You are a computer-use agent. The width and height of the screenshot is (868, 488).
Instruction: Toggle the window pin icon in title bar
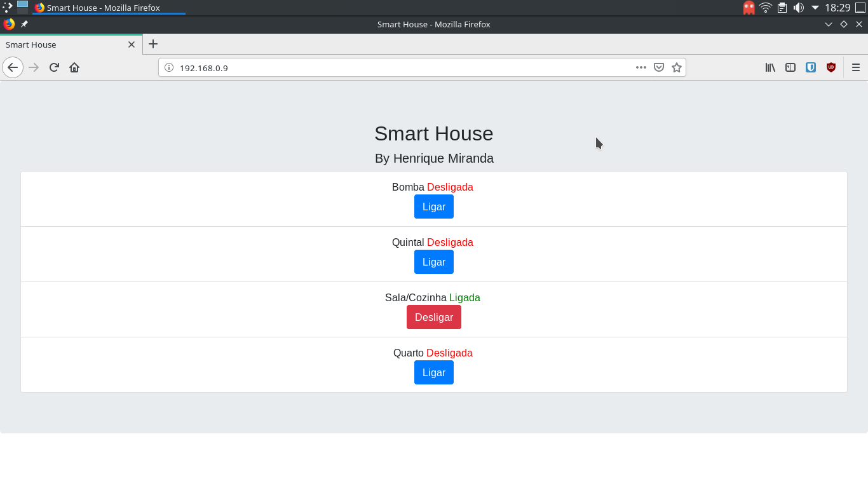(x=24, y=24)
